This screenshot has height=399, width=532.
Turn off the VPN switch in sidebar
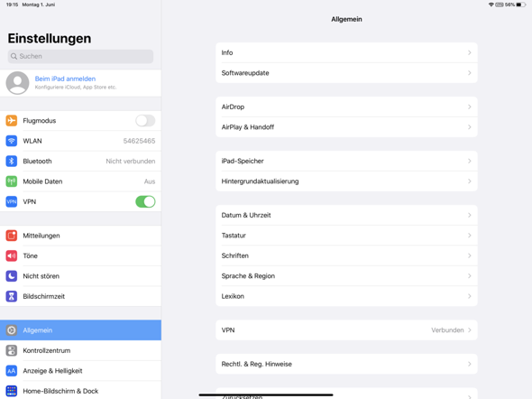(x=145, y=201)
